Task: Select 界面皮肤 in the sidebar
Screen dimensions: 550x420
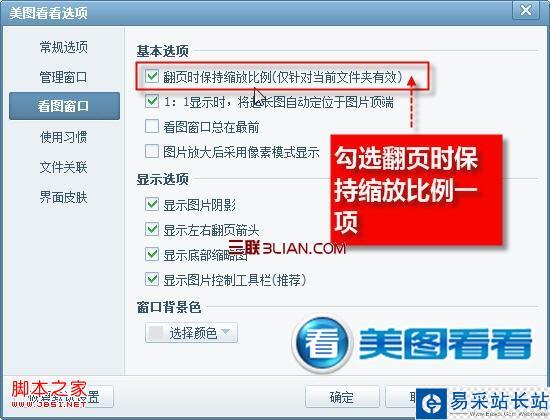Action: [x=63, y=197]
